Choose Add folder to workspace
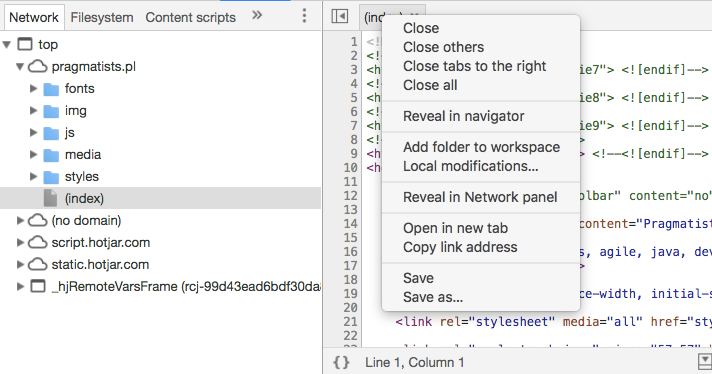 tap(481, 147)
